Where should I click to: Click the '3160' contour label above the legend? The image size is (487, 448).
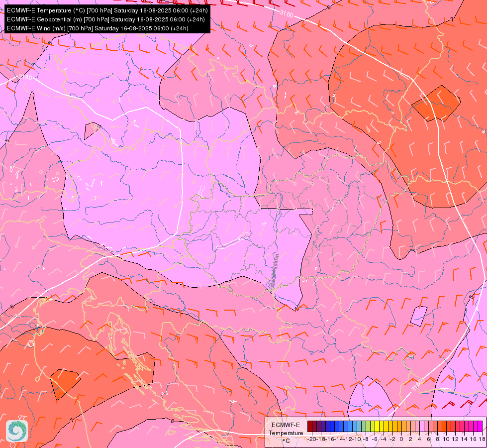pos(417,385)
